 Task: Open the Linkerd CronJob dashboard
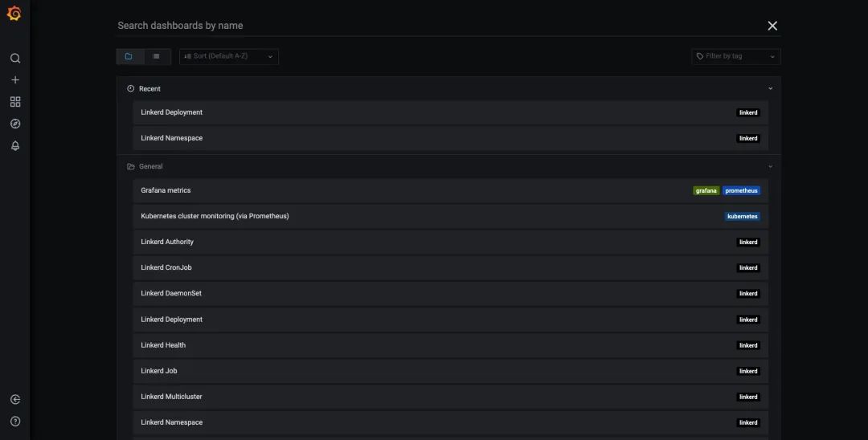click(x=451, y=267)
